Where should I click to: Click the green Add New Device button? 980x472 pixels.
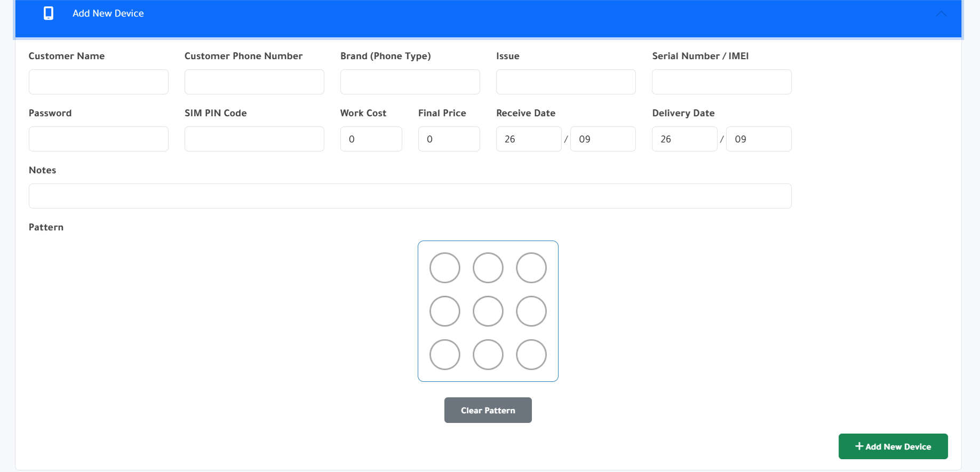click(x=893, y=446)
